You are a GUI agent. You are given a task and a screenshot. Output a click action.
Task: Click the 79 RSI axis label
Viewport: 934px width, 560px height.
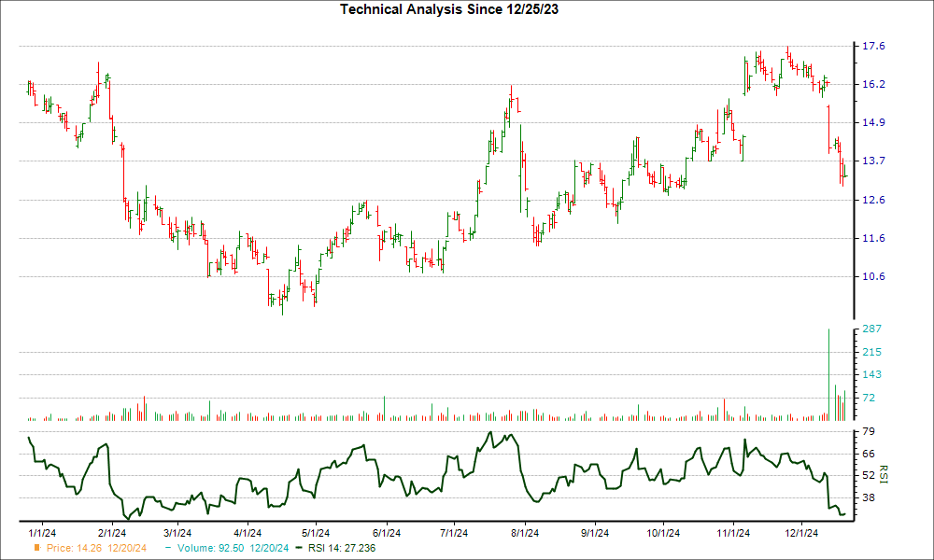869,431
